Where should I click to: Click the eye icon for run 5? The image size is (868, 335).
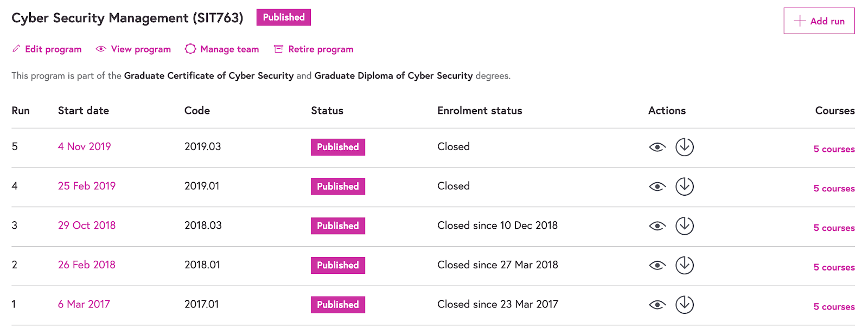[x=657, y=147]
